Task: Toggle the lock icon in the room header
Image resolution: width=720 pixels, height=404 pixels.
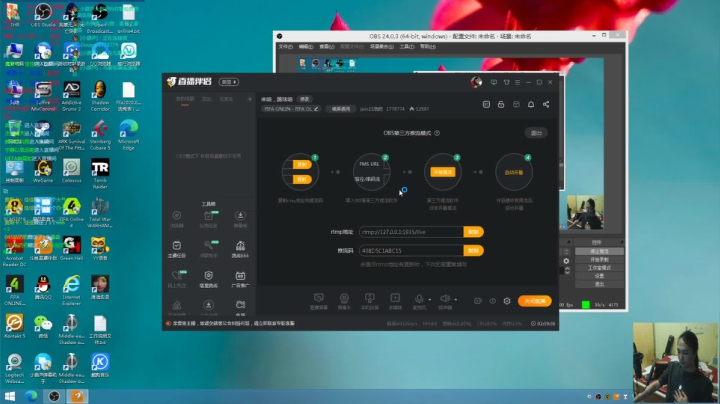Action: [x=501, y=105]
